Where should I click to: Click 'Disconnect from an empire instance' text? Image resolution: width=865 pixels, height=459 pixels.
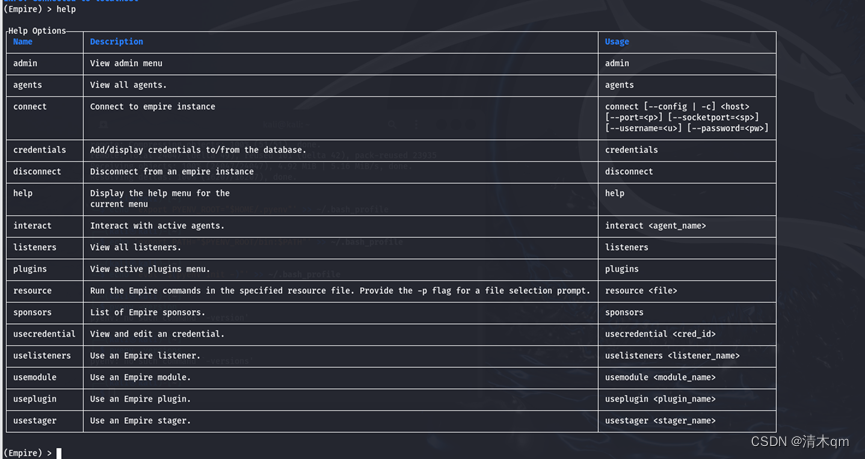172,172
